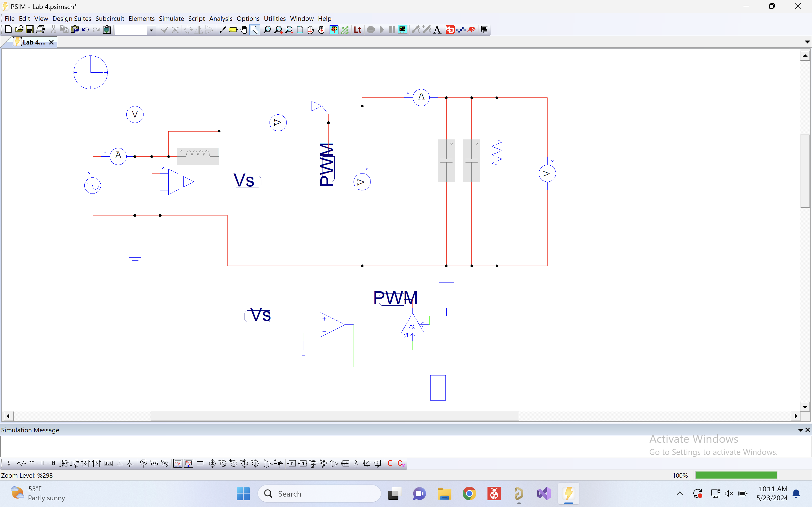Select the op-amp element icon
Viewport: 812px width, 507px height.
click(334, 463)
